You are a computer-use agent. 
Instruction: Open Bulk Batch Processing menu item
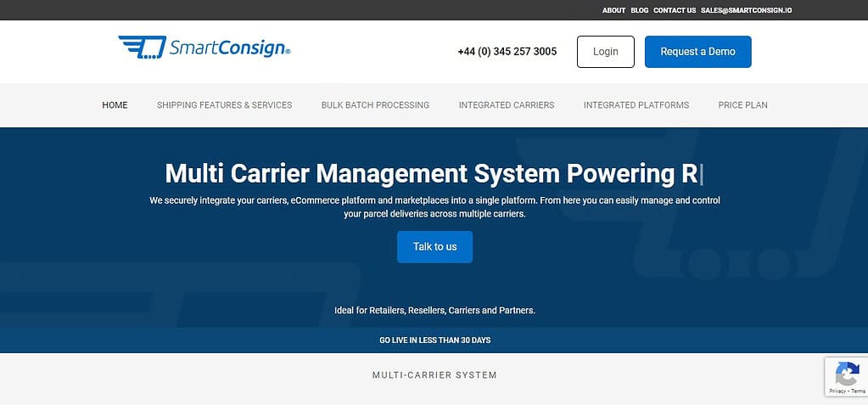tap(375, 104)
